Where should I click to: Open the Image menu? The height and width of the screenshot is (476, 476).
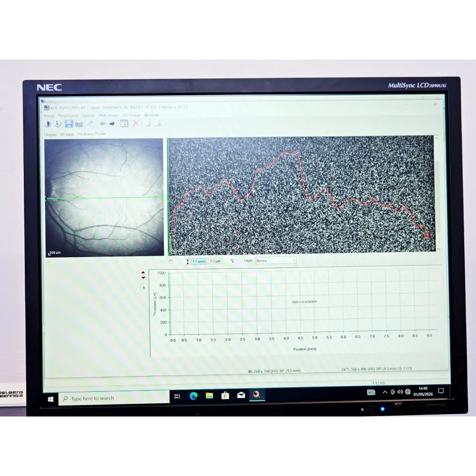pyautogui.click(x=49, y=116)
